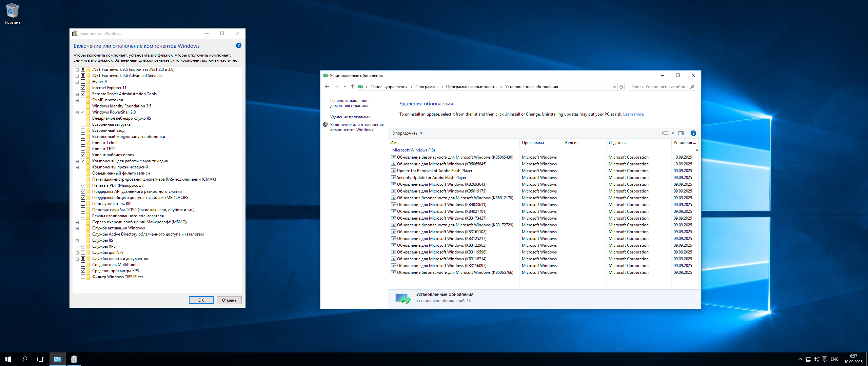Expand Службы для NFS node
The width and height of the screenshot is (868, 366).
coord(77,253)
